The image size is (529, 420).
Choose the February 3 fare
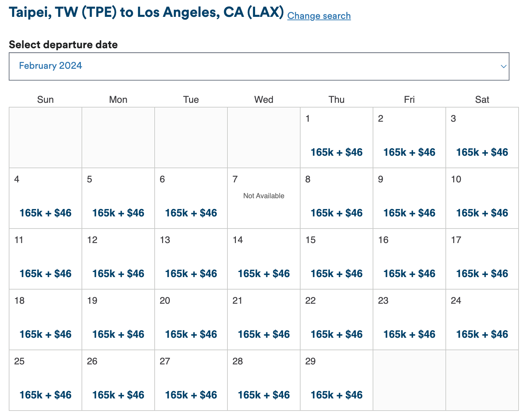pyautogui.click(x=482, y=152)
